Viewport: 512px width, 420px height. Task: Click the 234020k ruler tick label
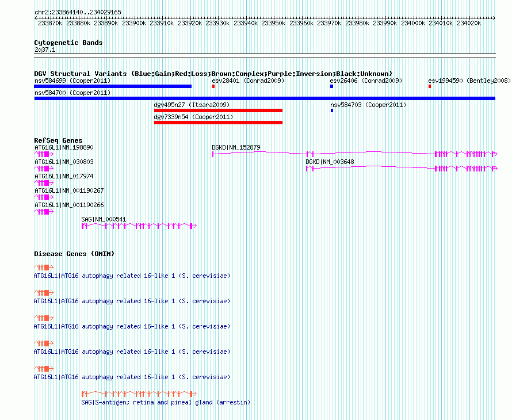[469, 23]
